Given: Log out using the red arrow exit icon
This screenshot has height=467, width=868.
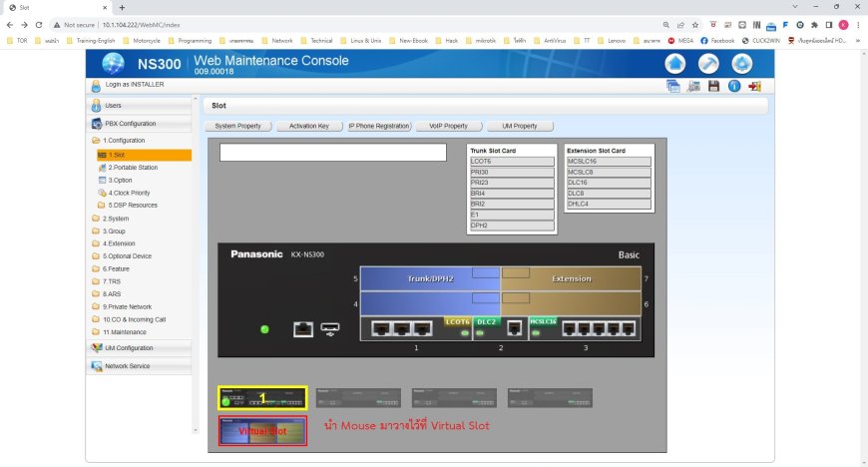Looking at the screenshot, I should coord(754,86).
